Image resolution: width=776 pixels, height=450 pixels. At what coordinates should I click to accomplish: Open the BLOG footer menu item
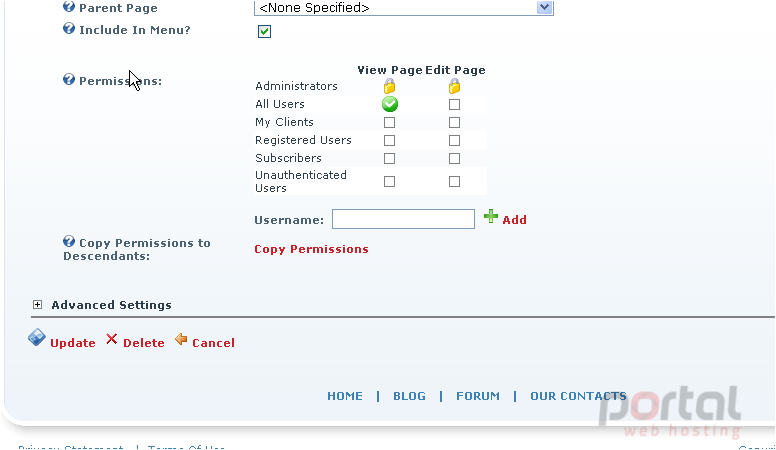point(409,396)
